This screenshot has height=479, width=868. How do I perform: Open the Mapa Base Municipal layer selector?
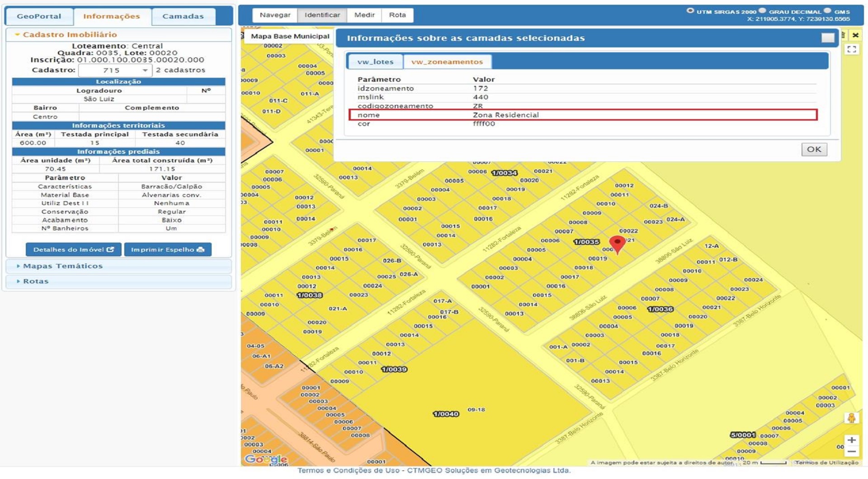coord(290,36)
